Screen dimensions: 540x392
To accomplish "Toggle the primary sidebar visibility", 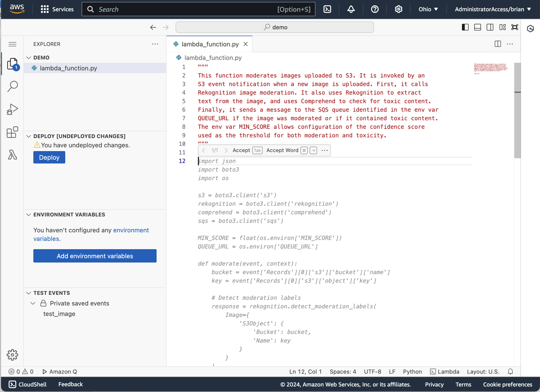I will click(x=465, y=27).
